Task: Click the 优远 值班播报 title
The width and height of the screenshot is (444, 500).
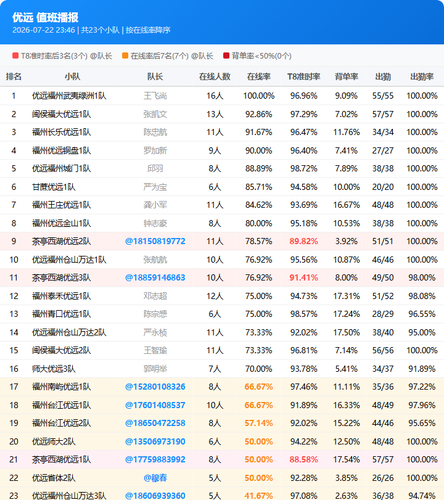Action: click(x=45, y=17)
